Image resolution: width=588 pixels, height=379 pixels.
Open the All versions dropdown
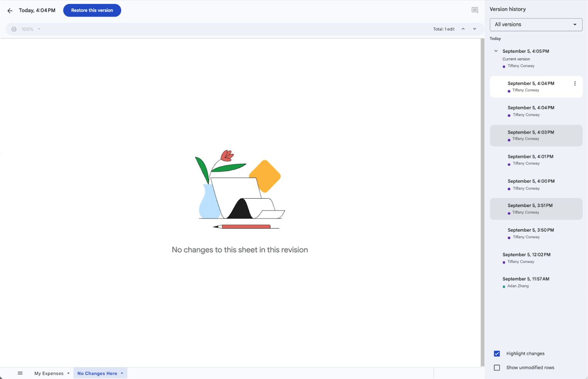(536, 25)
